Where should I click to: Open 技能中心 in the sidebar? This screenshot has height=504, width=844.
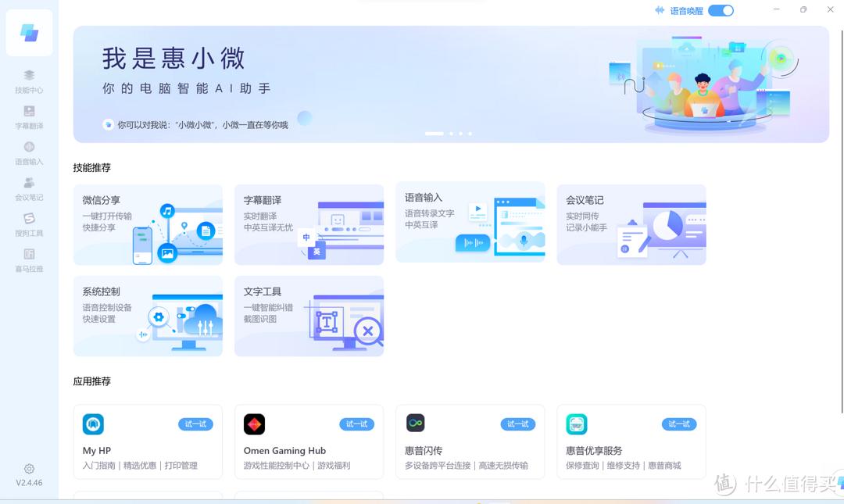coord(29,81)
